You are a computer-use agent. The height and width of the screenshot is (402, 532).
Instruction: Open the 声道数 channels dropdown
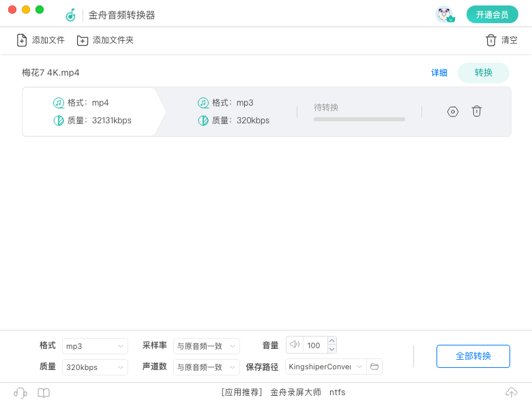206,367
